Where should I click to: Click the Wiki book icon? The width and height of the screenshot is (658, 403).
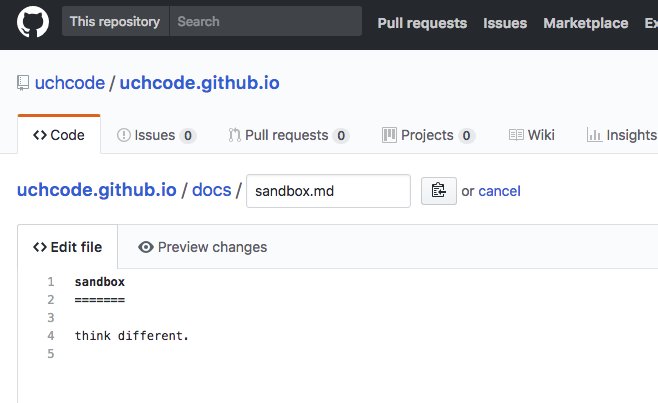(x=516, y=135)
